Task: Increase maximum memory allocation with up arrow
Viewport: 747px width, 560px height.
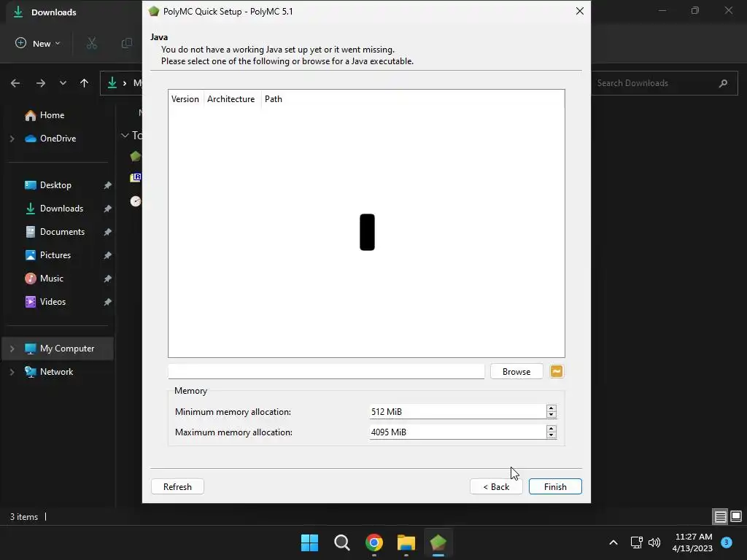Action: [551, 429]
